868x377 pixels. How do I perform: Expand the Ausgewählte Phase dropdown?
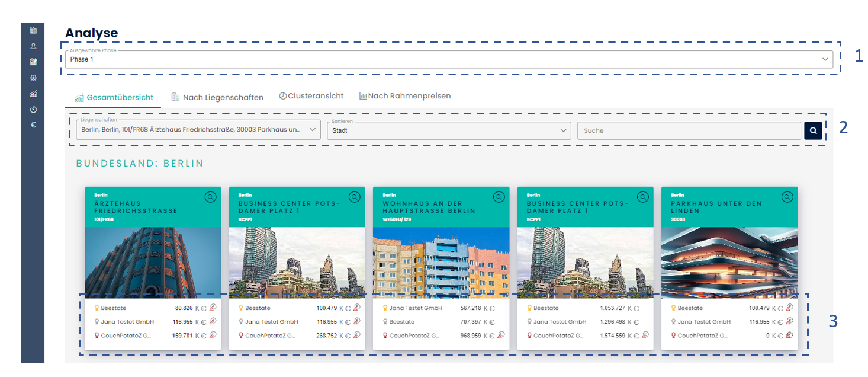(x=449, y=59)
